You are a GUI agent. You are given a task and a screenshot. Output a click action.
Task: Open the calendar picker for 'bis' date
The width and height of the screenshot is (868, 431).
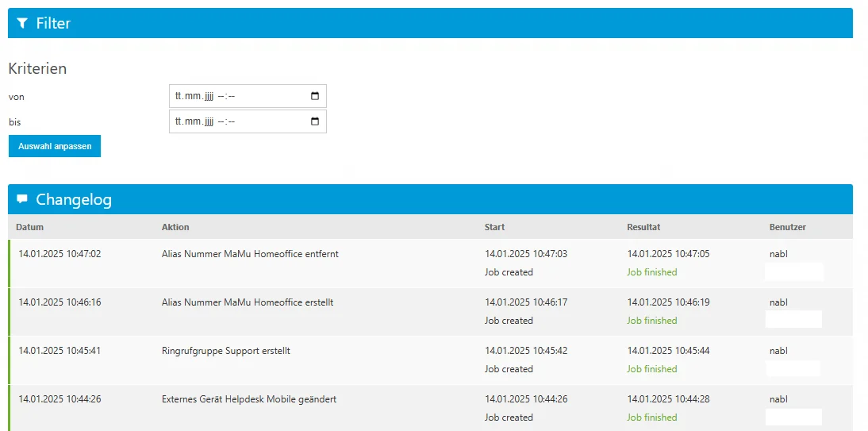315,121
